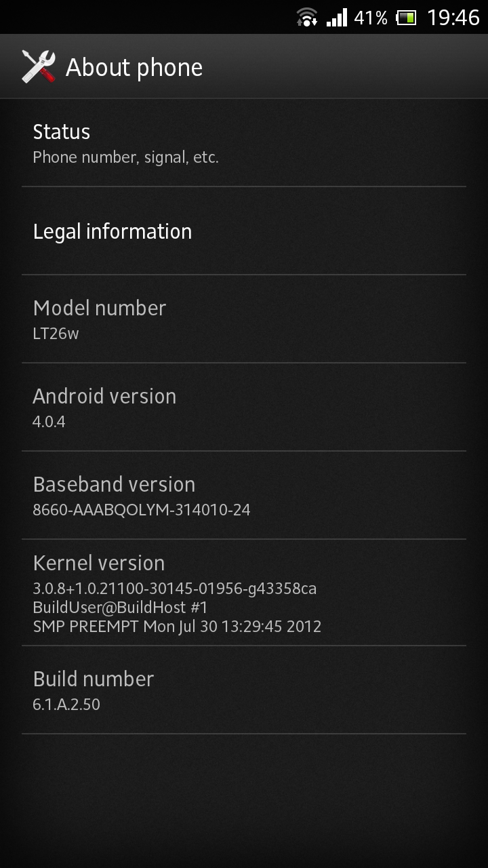Image resolution: width=488 pixels, height=868 pixels.
Task: Tap the Android version item
Action: [x=244, y=408]
